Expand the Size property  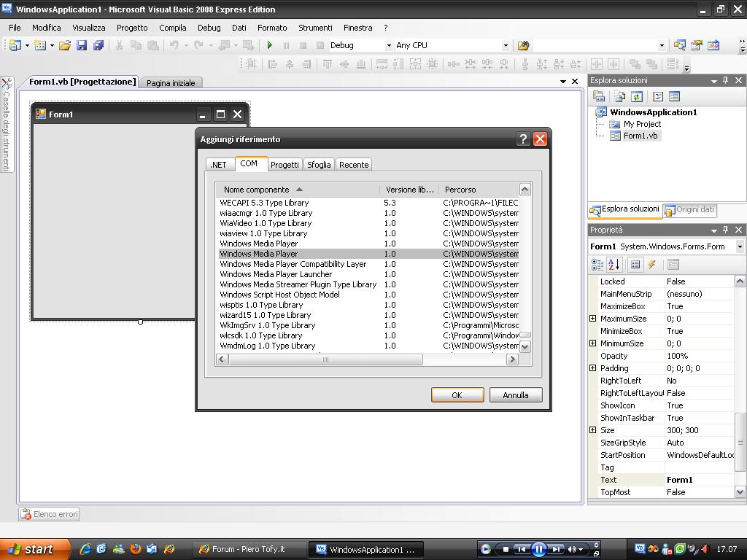(592, 430)
